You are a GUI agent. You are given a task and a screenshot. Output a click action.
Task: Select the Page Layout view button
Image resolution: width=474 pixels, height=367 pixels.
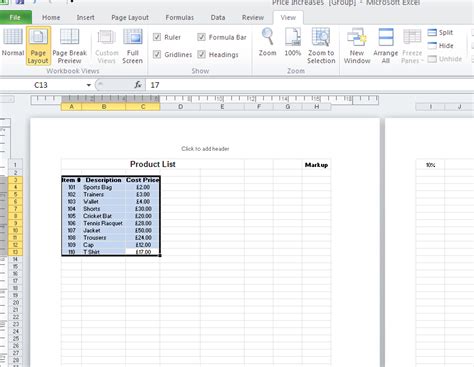coord(38,46)
